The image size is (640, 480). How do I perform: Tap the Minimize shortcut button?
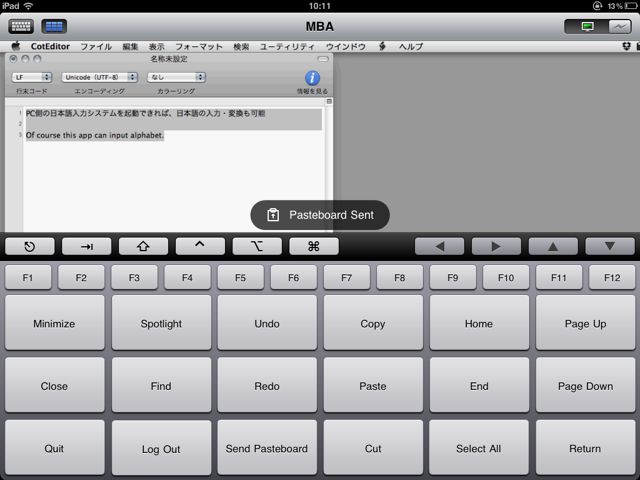54,323
